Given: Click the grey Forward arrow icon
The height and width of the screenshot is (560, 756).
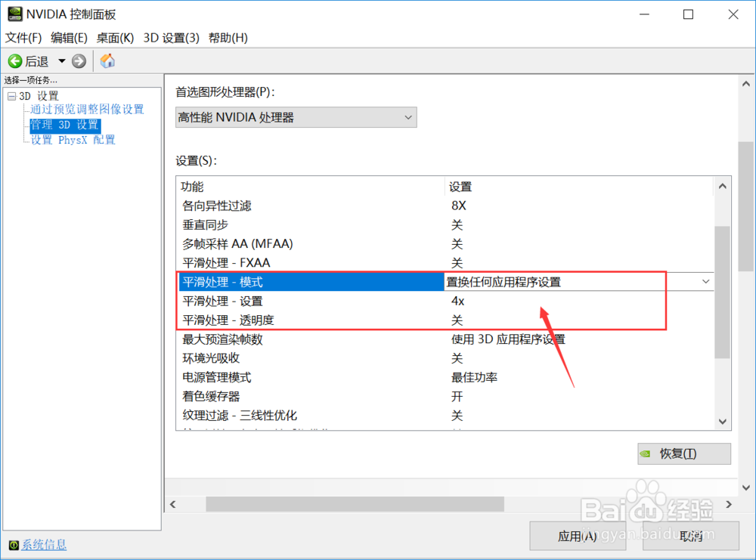Looking at the screenshot, I should 79,61.
